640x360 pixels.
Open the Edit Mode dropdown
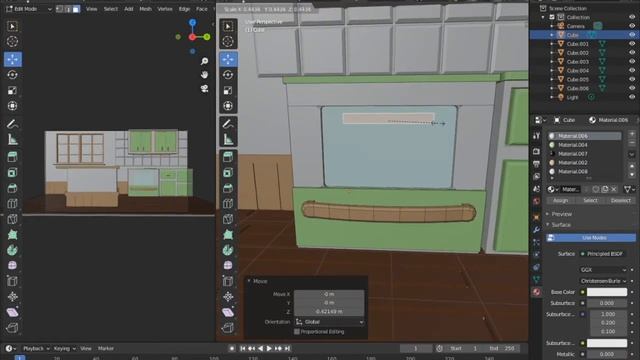coord(29,9)
